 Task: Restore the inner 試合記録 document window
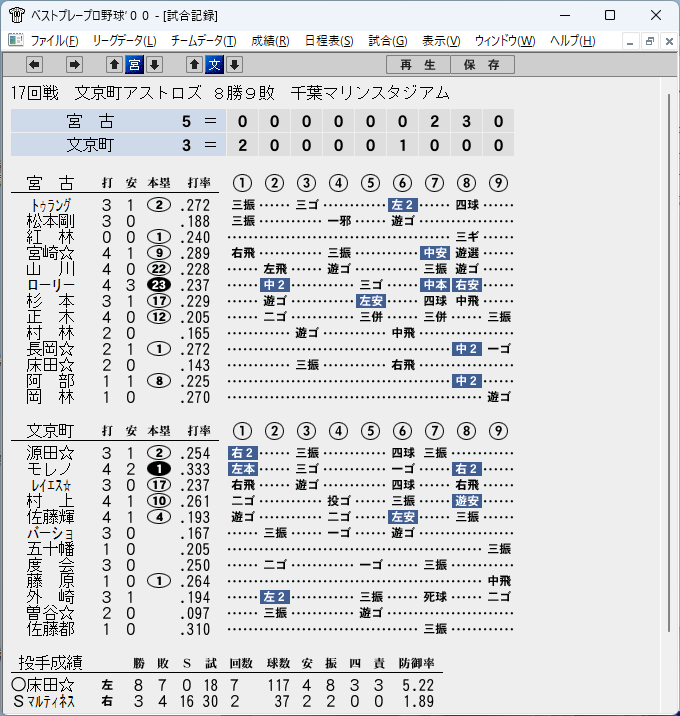(x=649, y=42)
